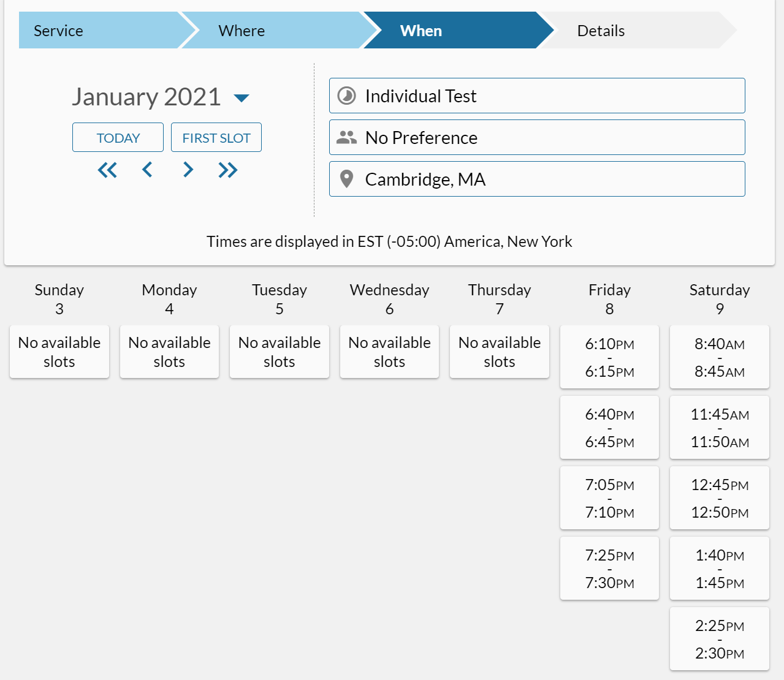784x680 pixels.
Task: Book the Saturday 8:40AM - 8:45AM slot
Action: pyautogui.click(x=720, y=357)
